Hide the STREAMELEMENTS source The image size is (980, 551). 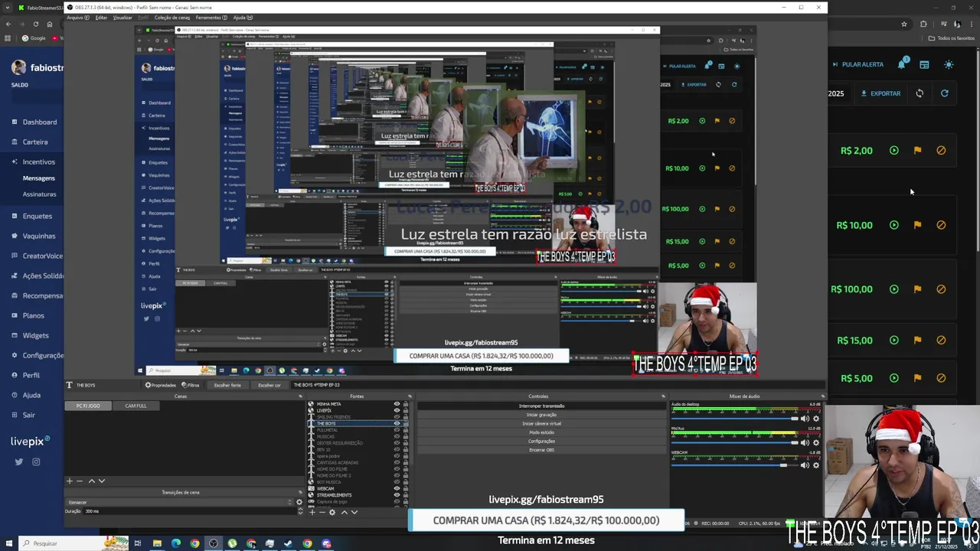397,495
